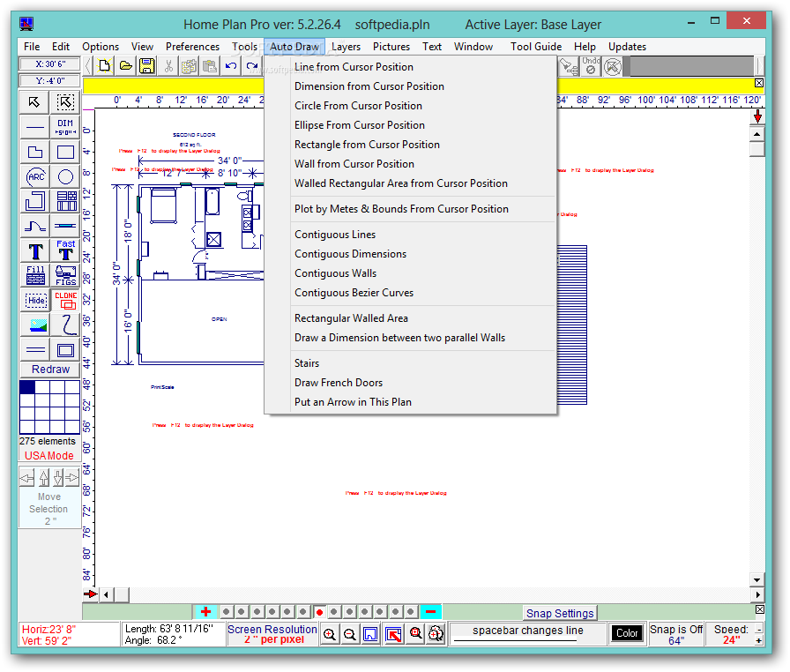Viewport: 790px width, 672px height.
Task: Select the freehand squiggle tool
Action: (x=65, y=325)
